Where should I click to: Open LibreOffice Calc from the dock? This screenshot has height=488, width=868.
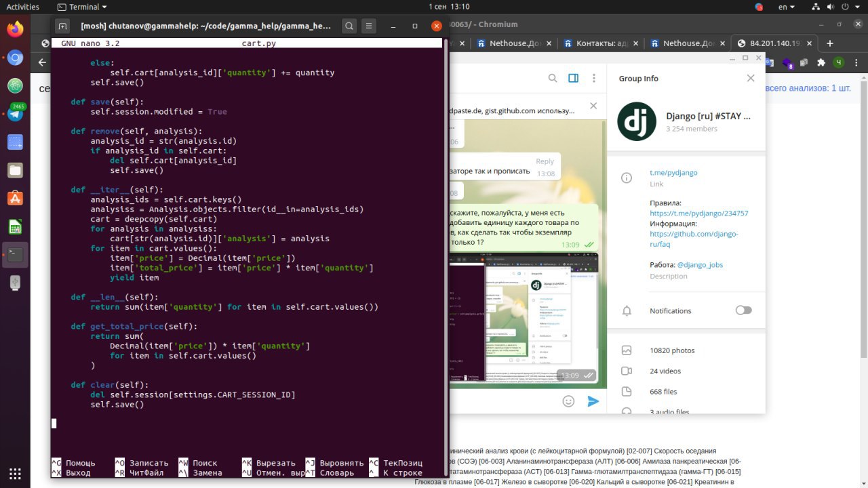15,226
